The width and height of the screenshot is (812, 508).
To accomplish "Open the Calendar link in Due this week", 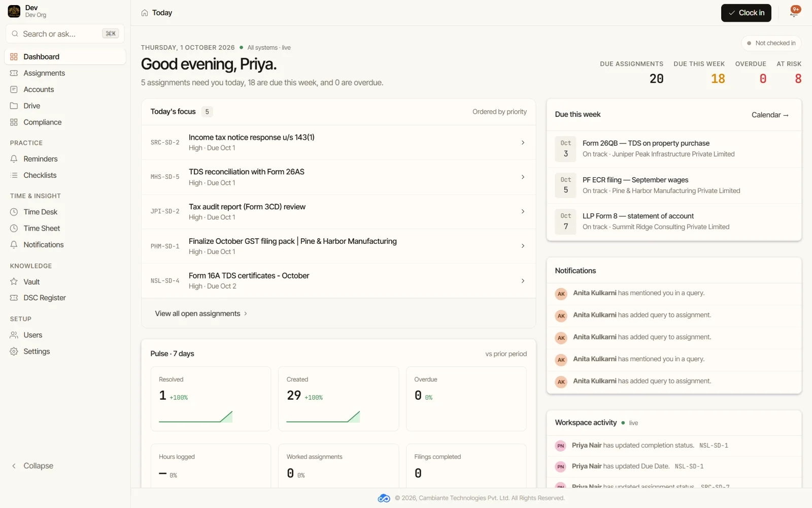I will 770,115.
